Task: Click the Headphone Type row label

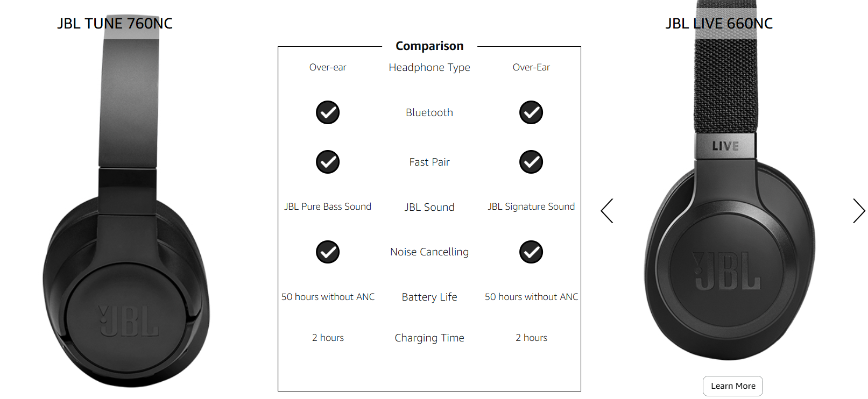Action: tap(429, 68)
